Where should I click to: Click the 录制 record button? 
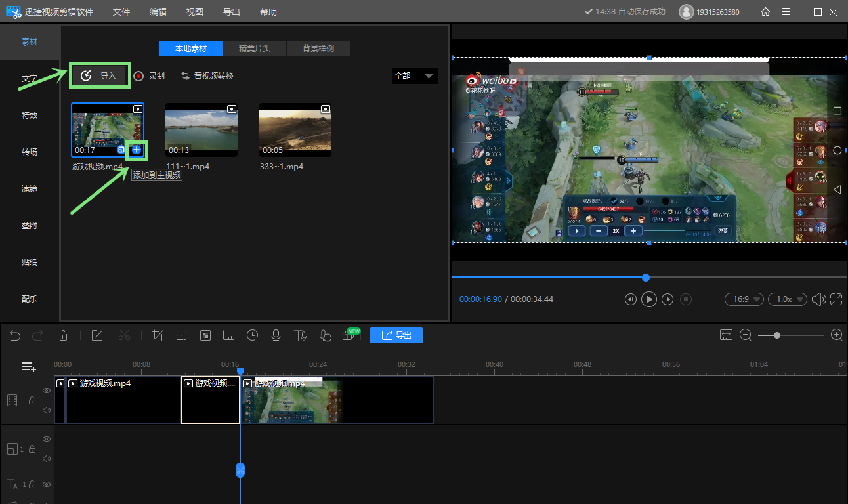coord(149,76)
